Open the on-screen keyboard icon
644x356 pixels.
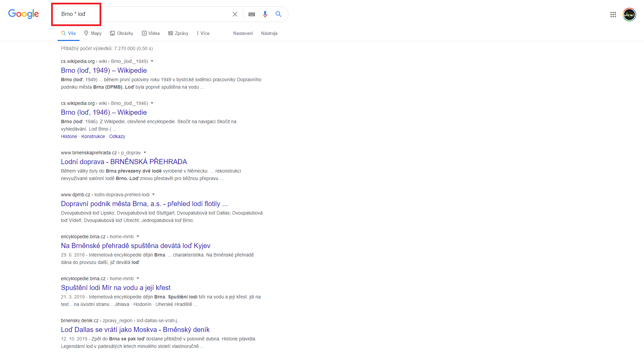point(252,14)
